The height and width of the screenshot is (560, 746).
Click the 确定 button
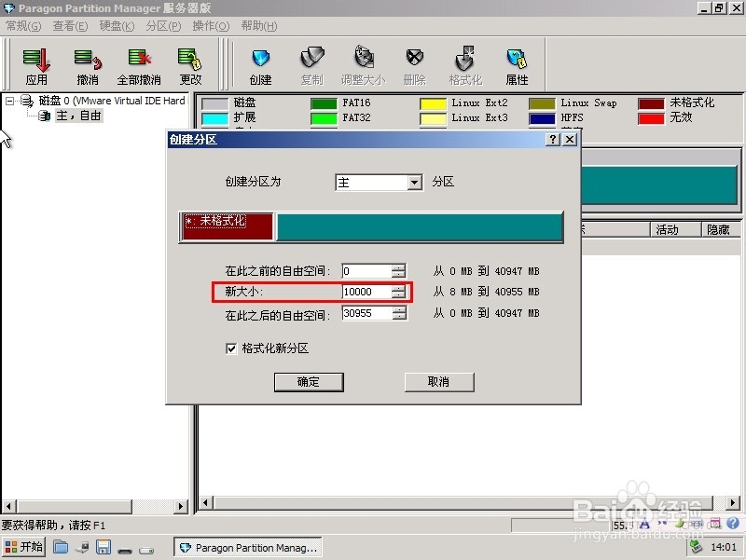coord(309,382)
